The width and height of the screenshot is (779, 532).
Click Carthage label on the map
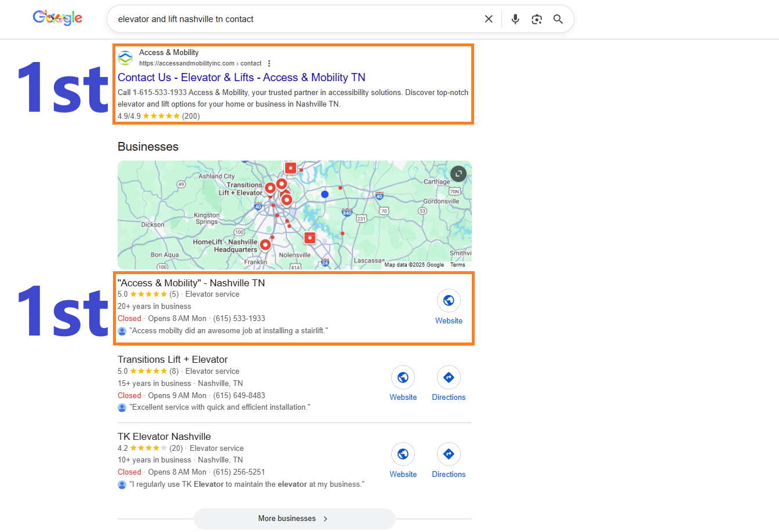coord(436,182)
